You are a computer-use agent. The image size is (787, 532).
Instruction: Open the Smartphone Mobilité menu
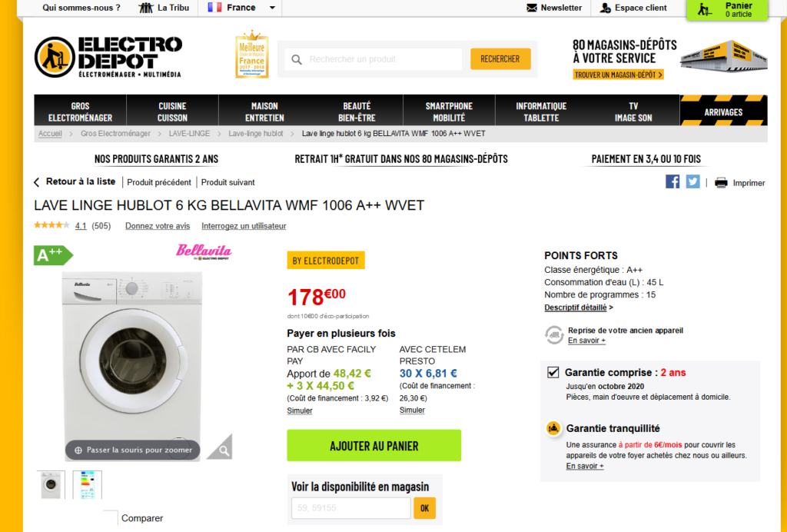tap(449, 111)
